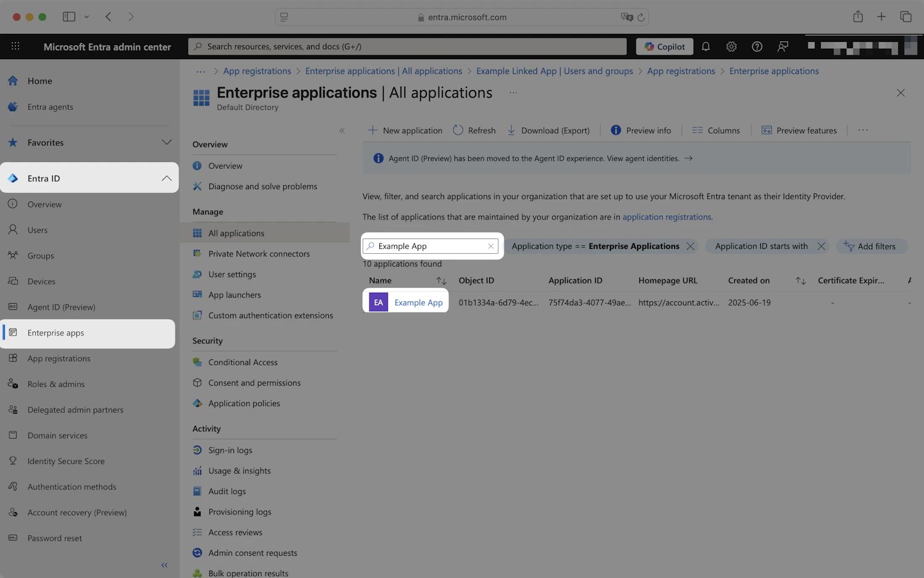
Task: Collapse the Entra ID section
Action: coord(166,178)
